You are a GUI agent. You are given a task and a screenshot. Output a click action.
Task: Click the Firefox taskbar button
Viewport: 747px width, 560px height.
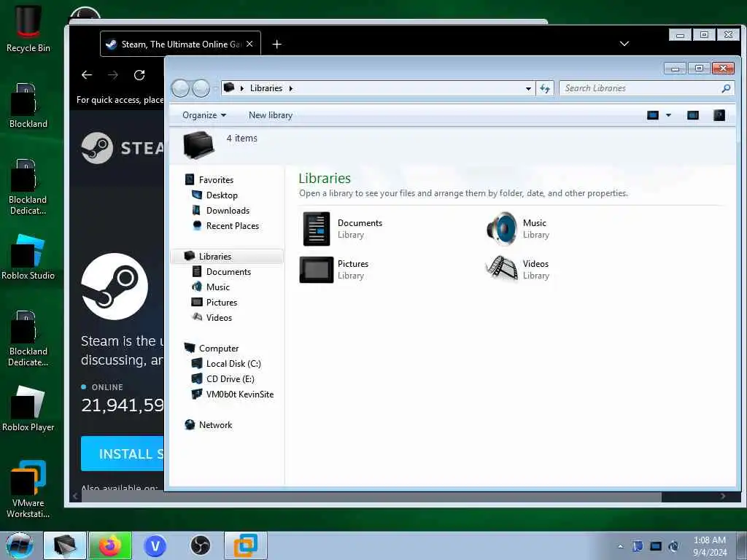pyautogui.click(x=110, y=545)
